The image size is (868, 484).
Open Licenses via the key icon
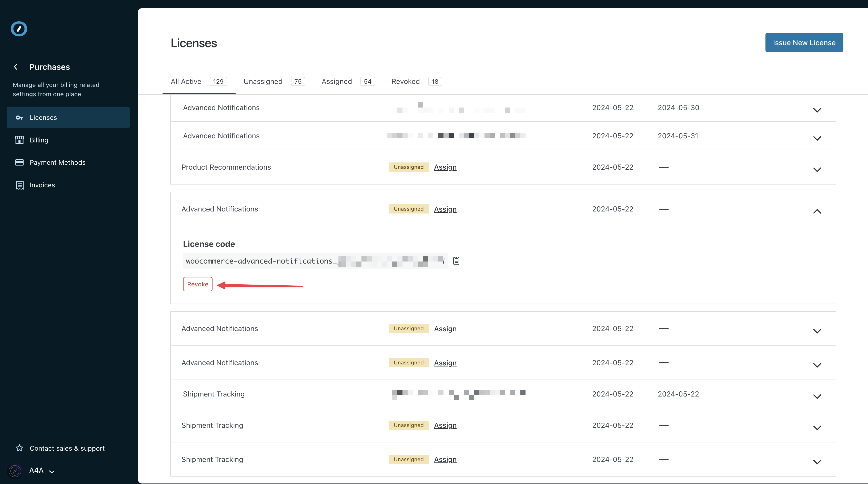(19, 118)
